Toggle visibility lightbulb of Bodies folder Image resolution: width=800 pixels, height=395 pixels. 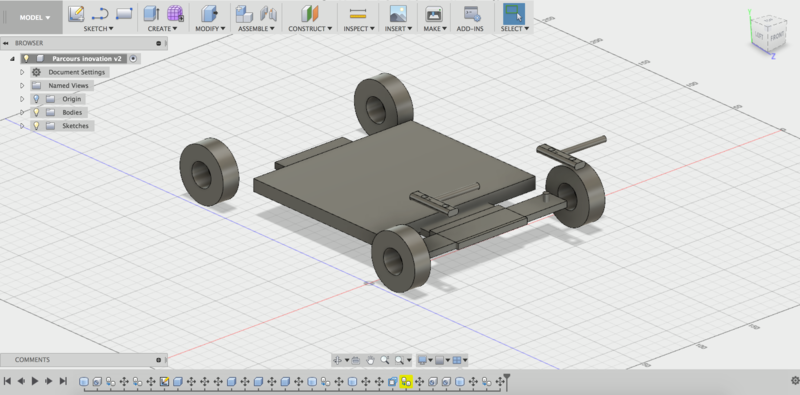[x=36, y=112]
